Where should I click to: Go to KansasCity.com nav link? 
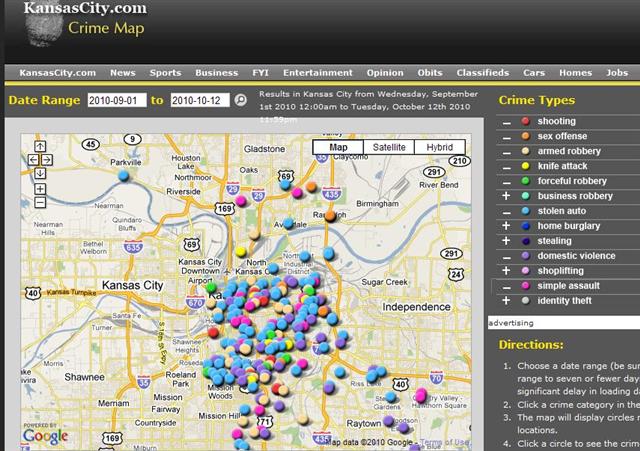58,73
